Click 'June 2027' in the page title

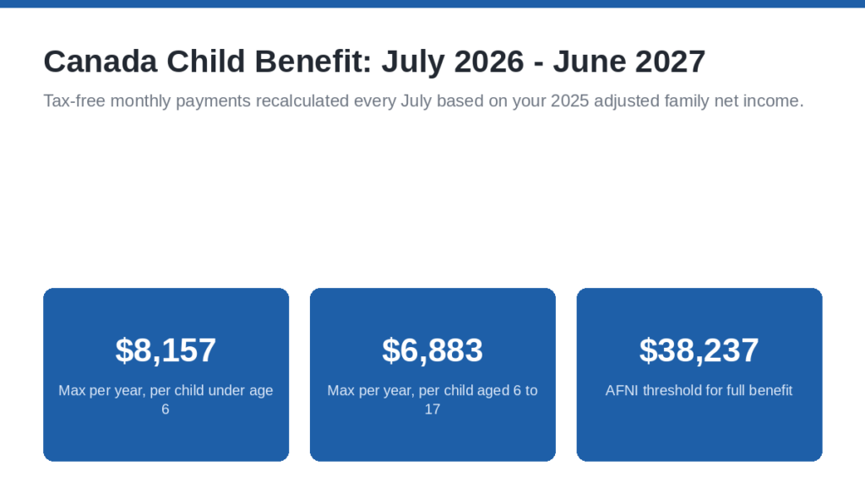pyautogui.click(x=628, y=62)
